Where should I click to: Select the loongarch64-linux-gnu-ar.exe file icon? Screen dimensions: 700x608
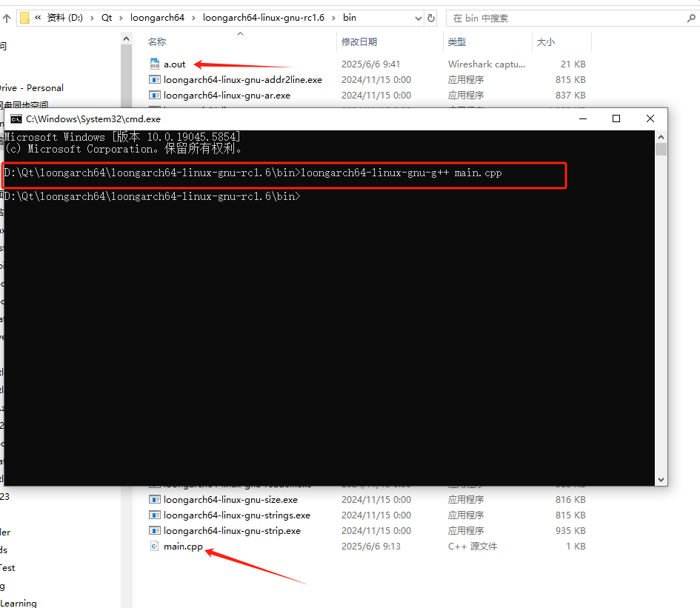click(155, 95)
